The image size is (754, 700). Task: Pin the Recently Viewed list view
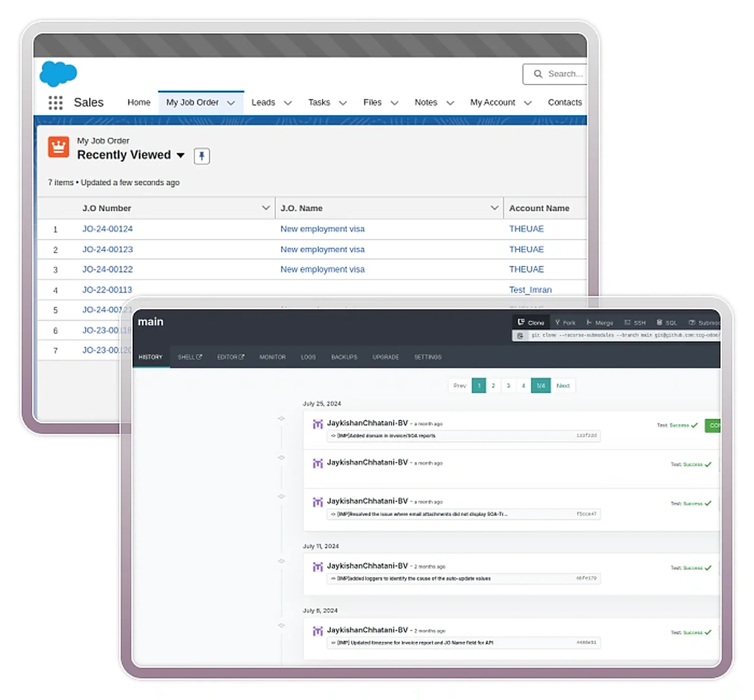point(202,156)
